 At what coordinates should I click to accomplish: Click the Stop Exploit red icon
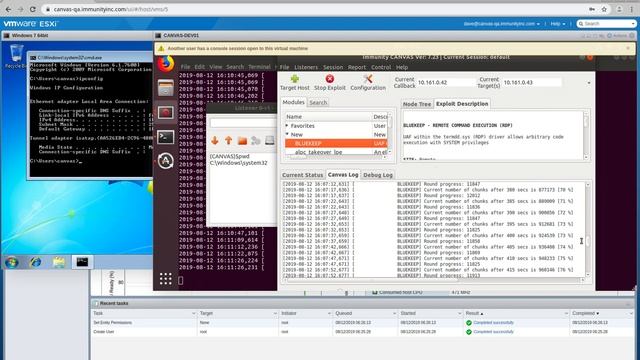click(329, 79)
